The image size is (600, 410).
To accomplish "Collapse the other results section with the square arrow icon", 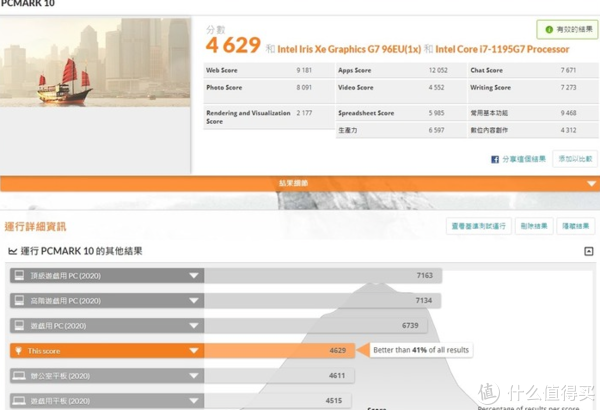I will [589, 251].
